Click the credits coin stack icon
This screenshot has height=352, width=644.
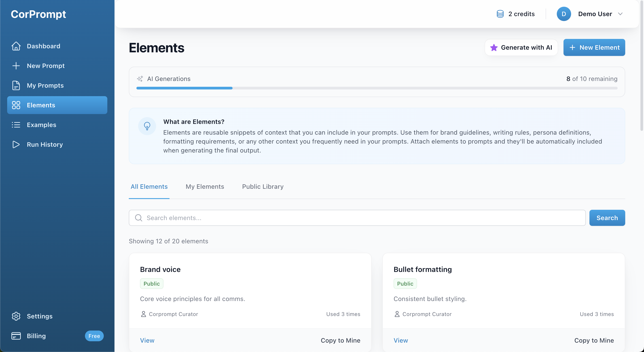pyautogui.click(x=500, y=14)
